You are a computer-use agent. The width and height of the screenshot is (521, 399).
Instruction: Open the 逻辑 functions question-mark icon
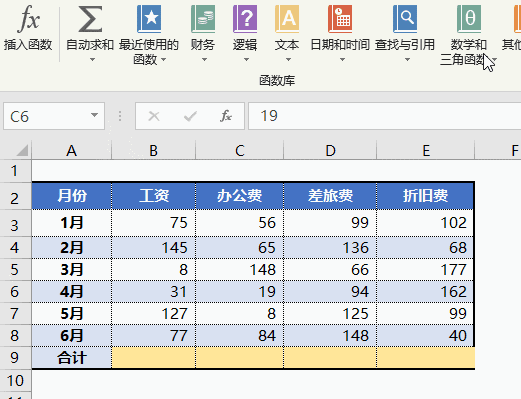point(245,19)
